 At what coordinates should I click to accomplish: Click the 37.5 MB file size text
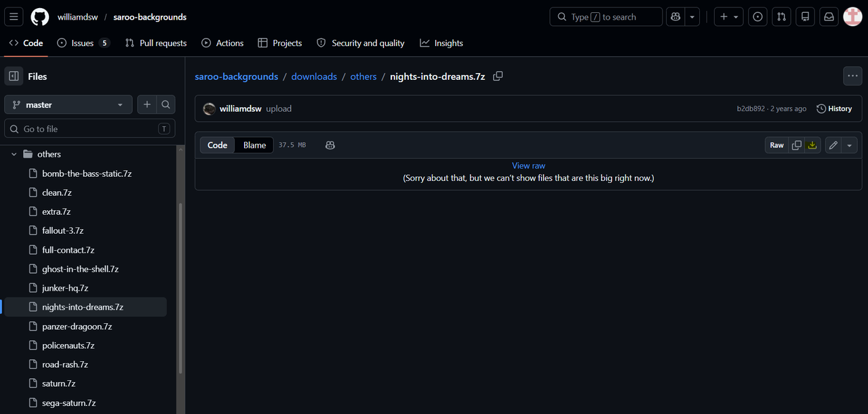[292, 145]
